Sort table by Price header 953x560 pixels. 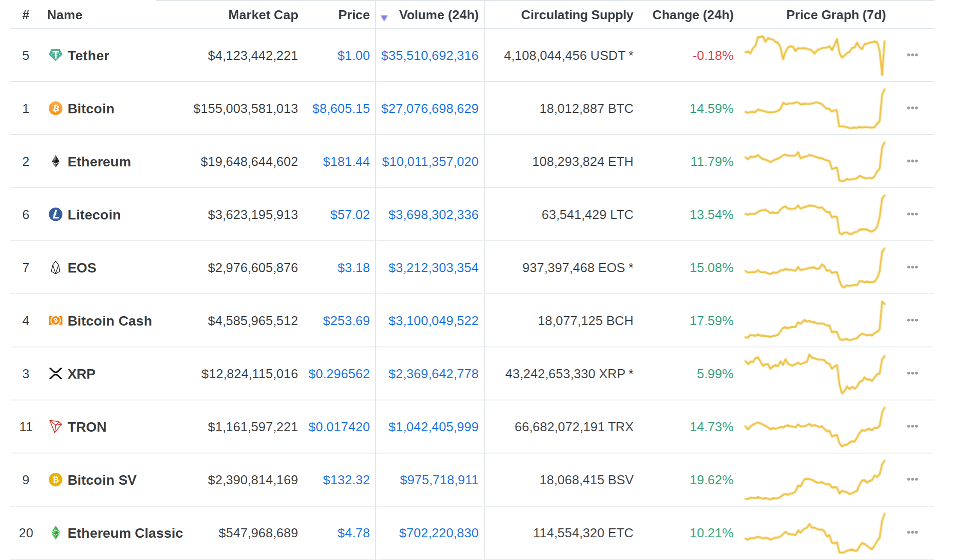(354, 15)
